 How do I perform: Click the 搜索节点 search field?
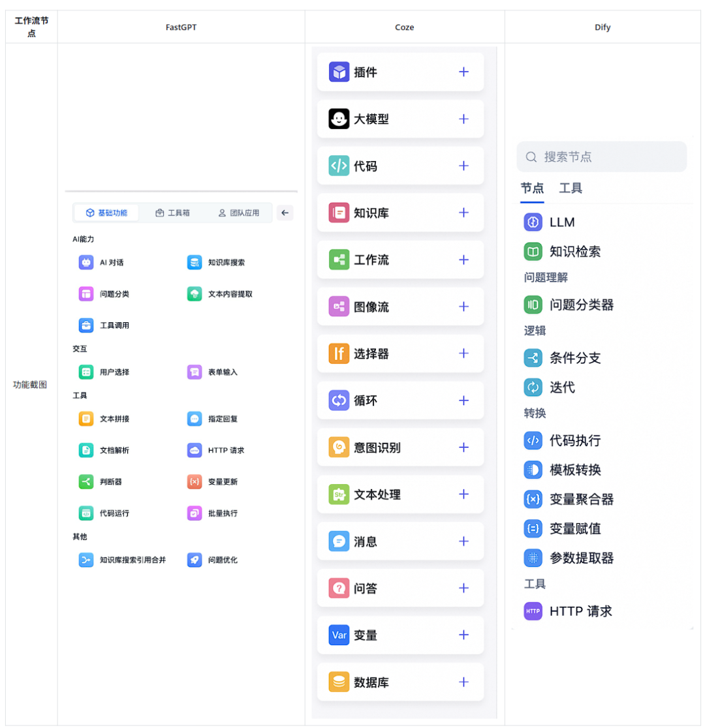coord(601,157)
